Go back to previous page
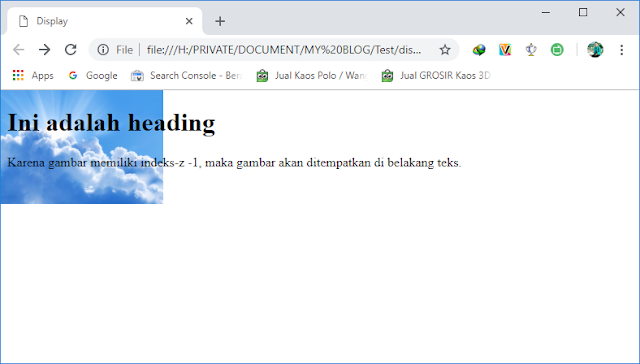640x364 pixels. (19, 50)
